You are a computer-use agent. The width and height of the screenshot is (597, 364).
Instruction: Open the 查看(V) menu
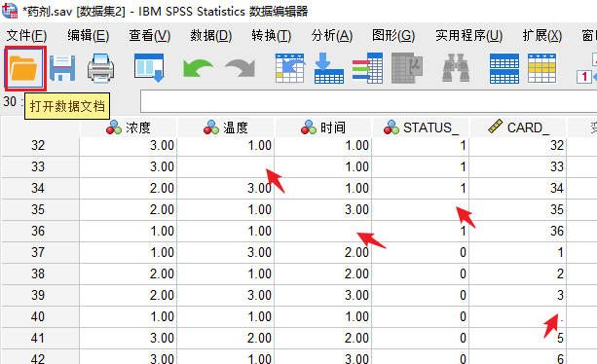(x=150, y=36)
